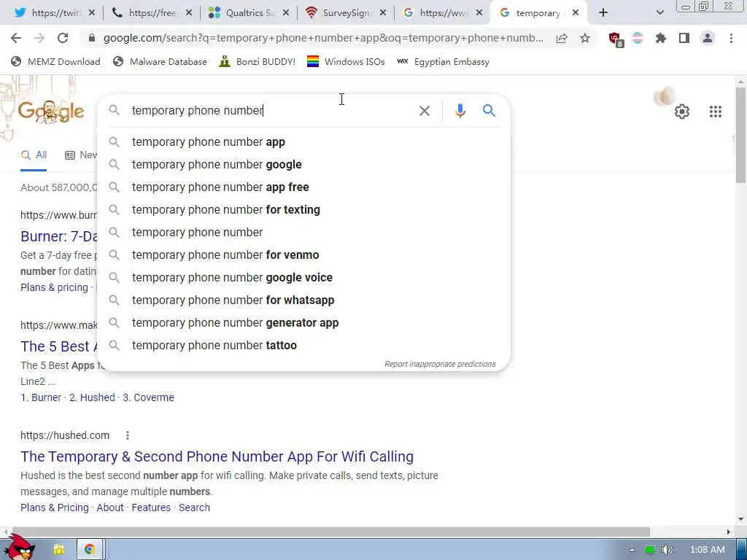Open the Google apps grid

715,112
